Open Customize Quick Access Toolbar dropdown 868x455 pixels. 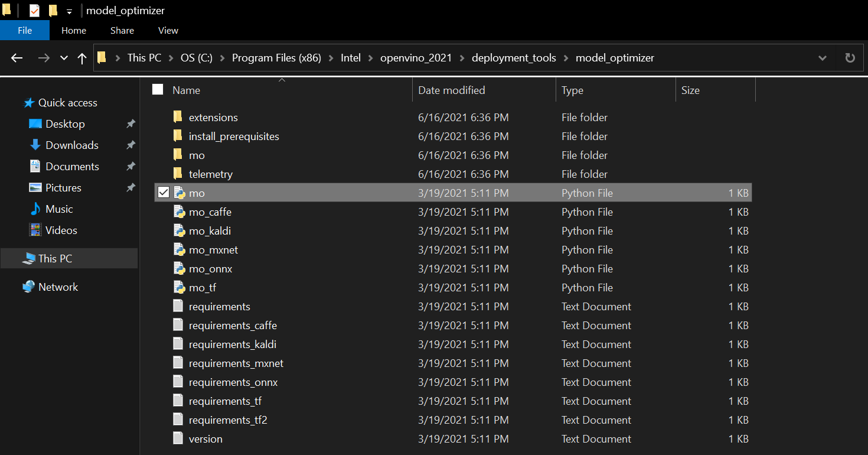(x=69, y=11)
